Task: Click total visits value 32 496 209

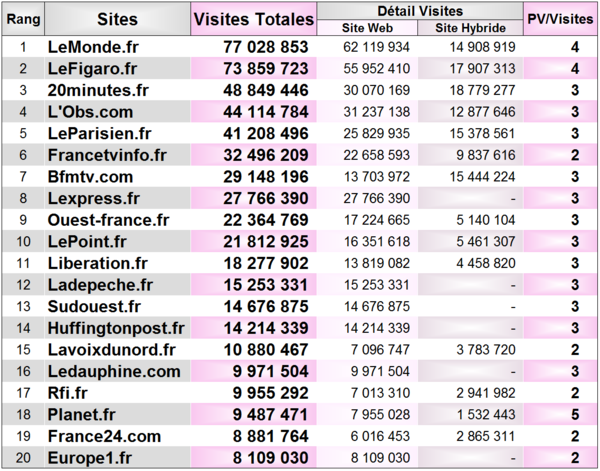Action: coord(266,155)
